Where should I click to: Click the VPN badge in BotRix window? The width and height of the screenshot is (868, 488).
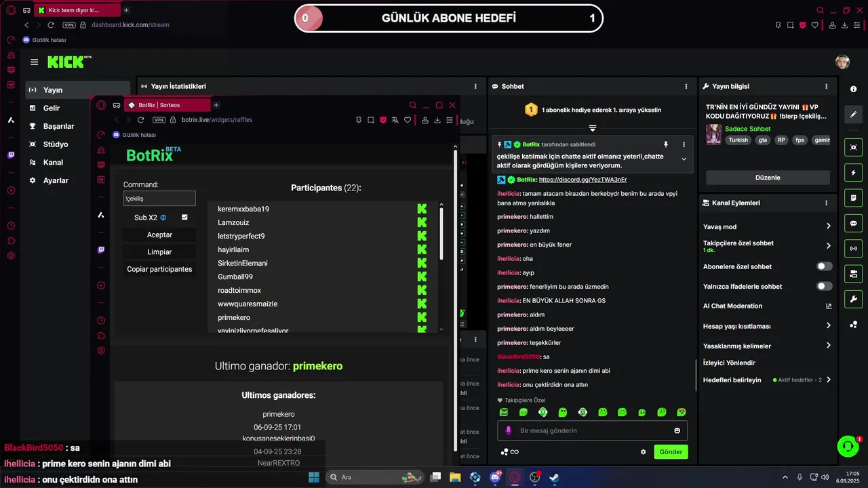(159, 120)
